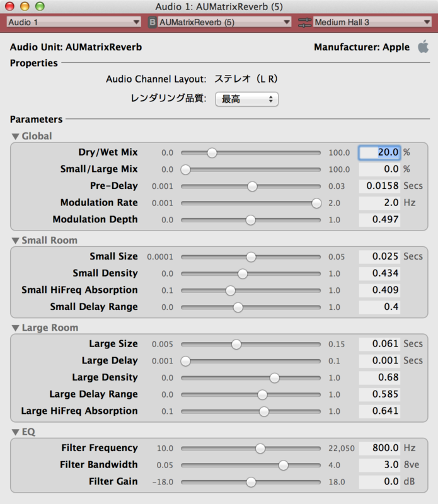Viewport: 438px width, 504px height.
Task: Click the 'Audio Channel Layout:' label
Action: point(156,79)
